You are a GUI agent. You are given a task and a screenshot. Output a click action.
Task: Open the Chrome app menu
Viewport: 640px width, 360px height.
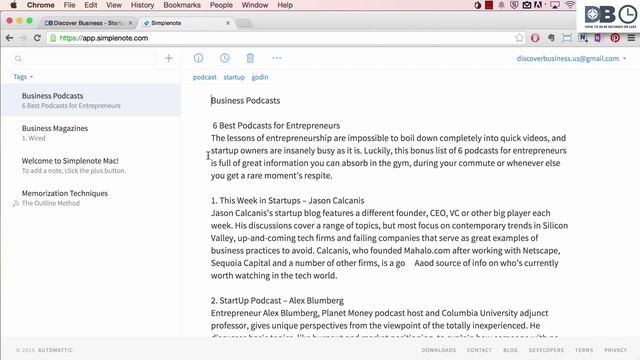tap(40, 5)
